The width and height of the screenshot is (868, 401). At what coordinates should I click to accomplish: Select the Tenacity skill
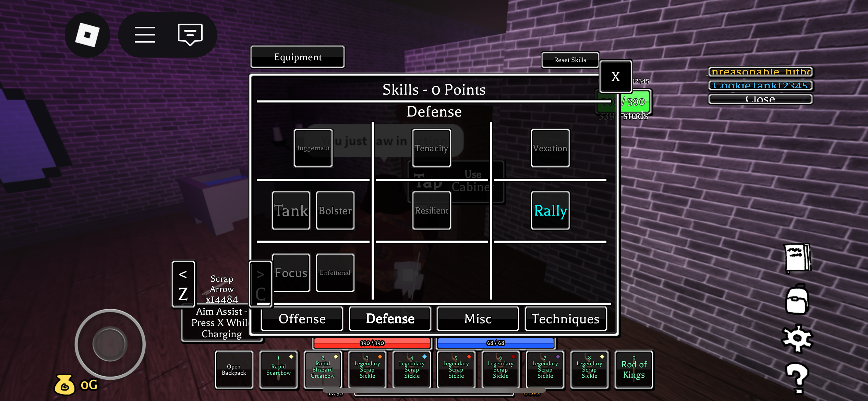click(x=432, y=148)
